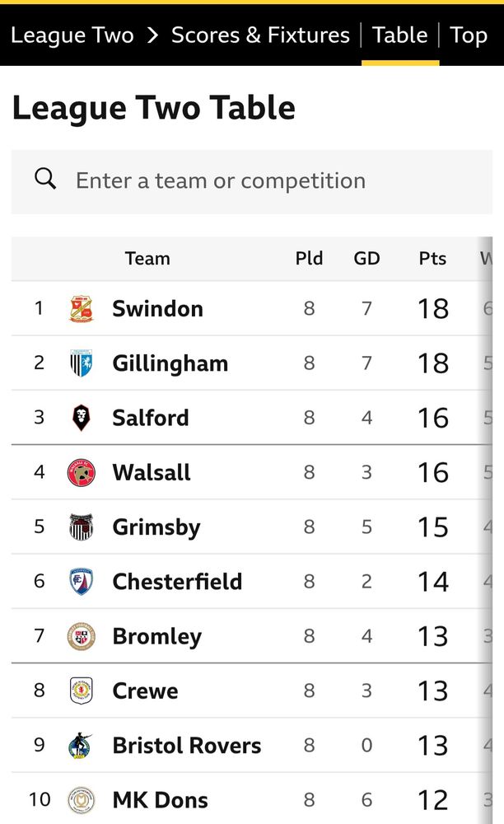Open the Scores & Fixtures tab
The height and width of the screenshot is (824, 504).
pyautogui.click(x=260, y=35)
